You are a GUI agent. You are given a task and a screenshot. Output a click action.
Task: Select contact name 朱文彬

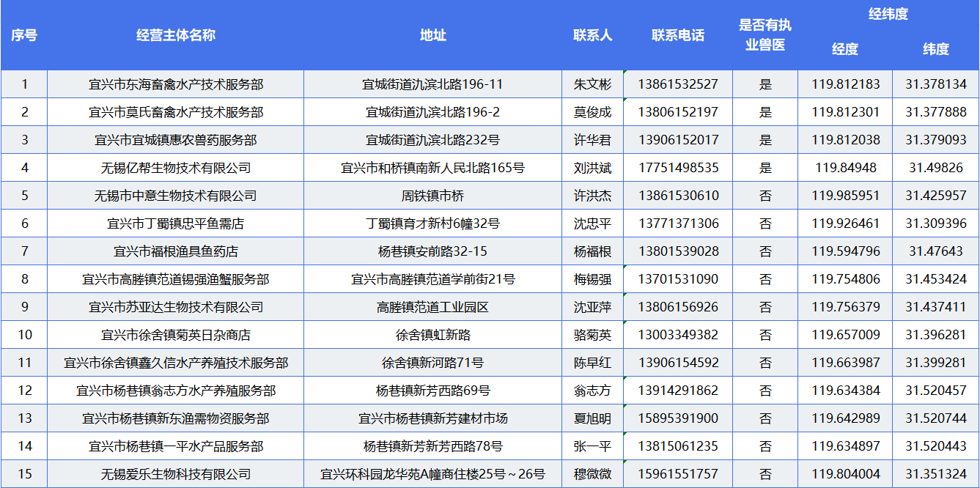point(592,84)
